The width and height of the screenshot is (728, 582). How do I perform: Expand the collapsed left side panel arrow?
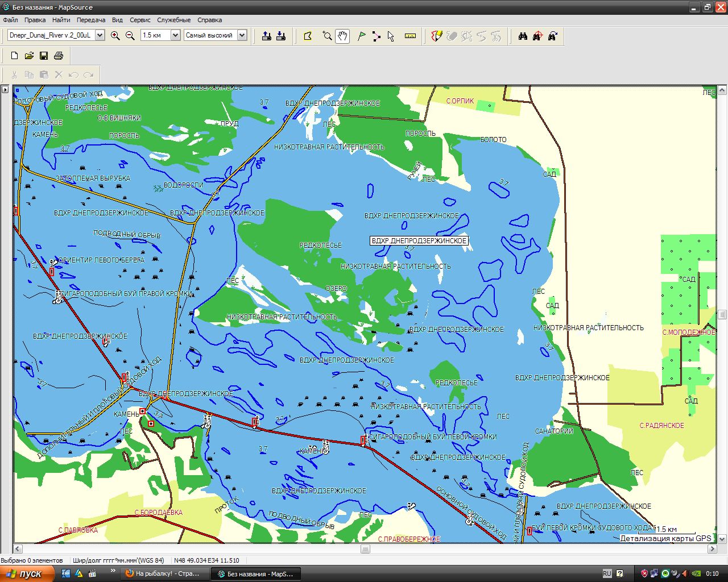click(5, 90)
